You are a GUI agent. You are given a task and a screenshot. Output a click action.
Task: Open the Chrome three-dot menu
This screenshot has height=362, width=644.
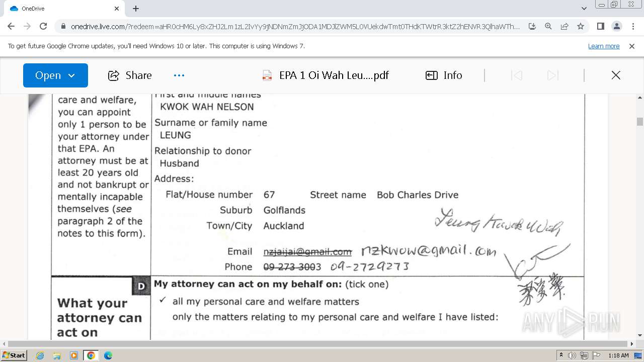click(x=632, y=26)
